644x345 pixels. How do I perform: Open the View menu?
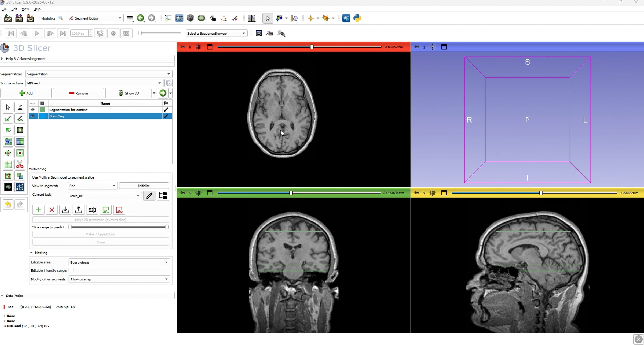coord(25,9)
